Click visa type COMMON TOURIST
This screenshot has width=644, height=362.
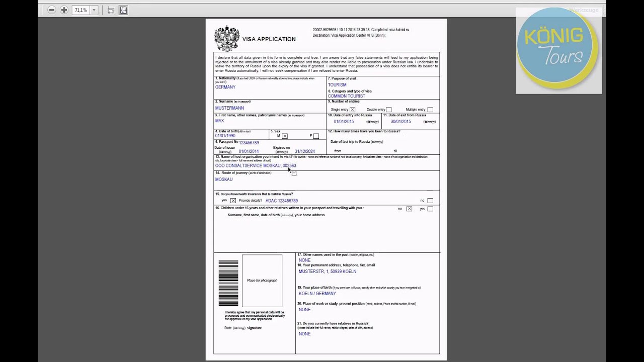pos(347,96)
